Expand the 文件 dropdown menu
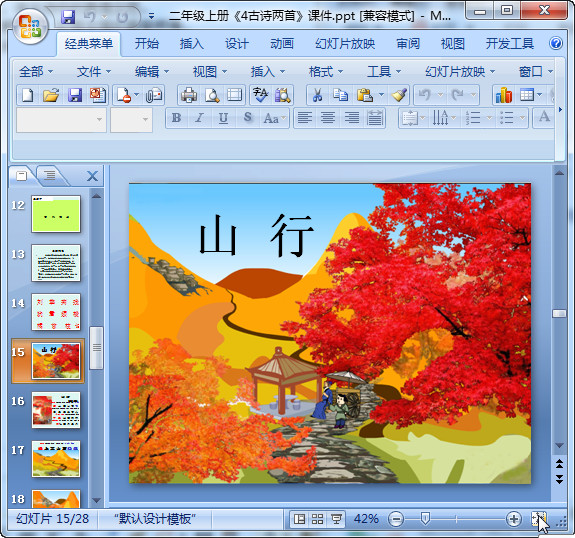The height and width of the screenshot is (538, 575). click(94, 72)
